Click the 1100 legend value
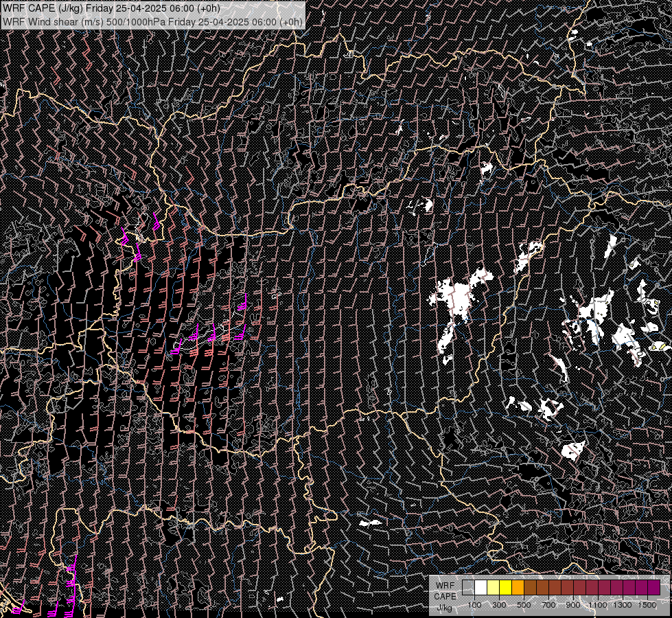Screen dimensions: 672x618 coord(598,605)
